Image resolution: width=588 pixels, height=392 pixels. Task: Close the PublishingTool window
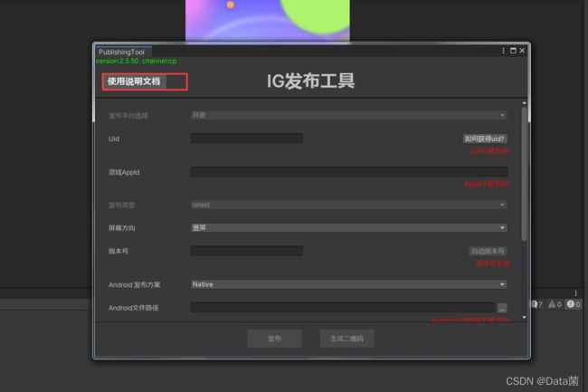522,51
